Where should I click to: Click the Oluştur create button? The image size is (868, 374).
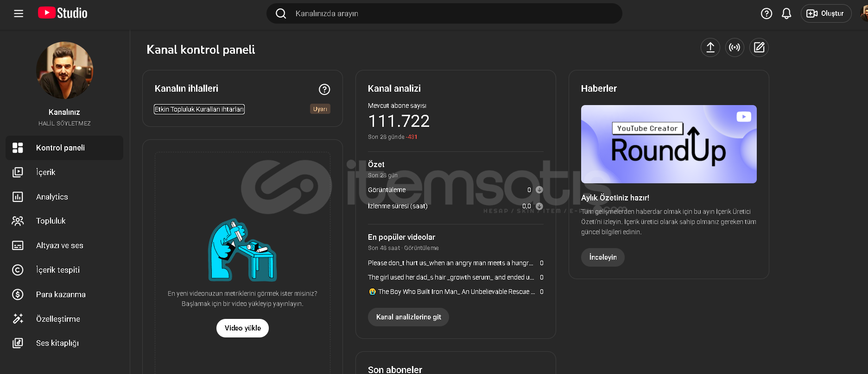(826, 13)
